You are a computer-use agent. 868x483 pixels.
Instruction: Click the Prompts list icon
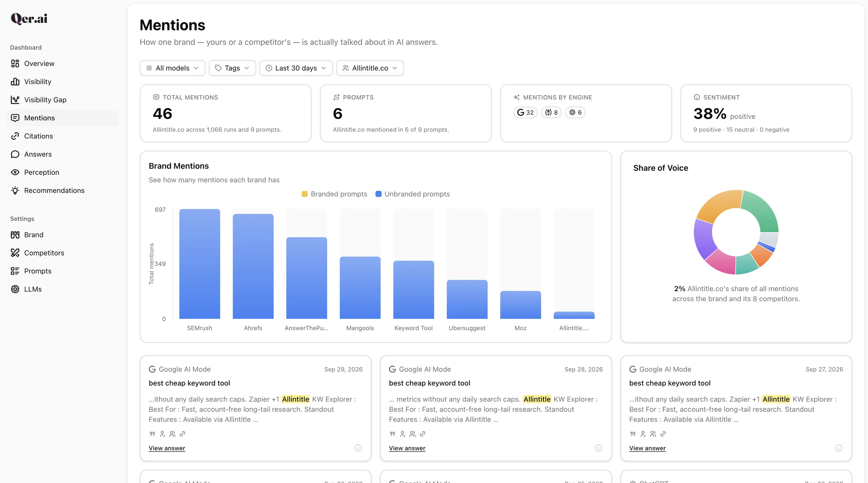click(15, 271)
